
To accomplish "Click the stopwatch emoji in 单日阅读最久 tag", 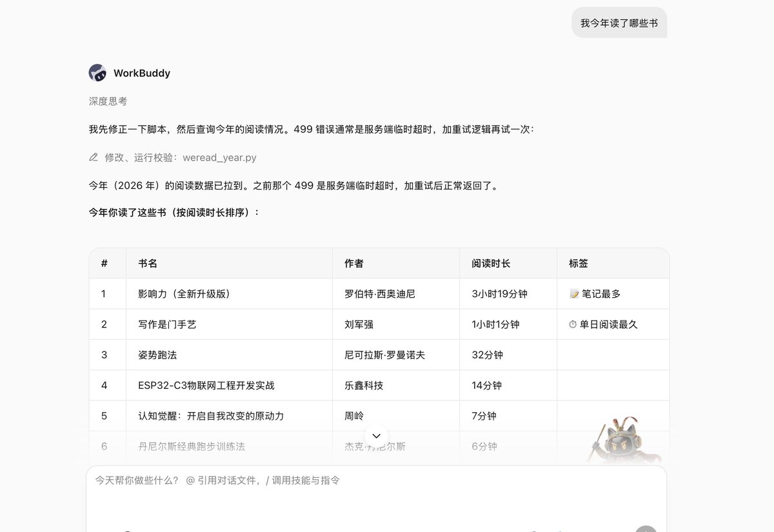I will 573,324.
